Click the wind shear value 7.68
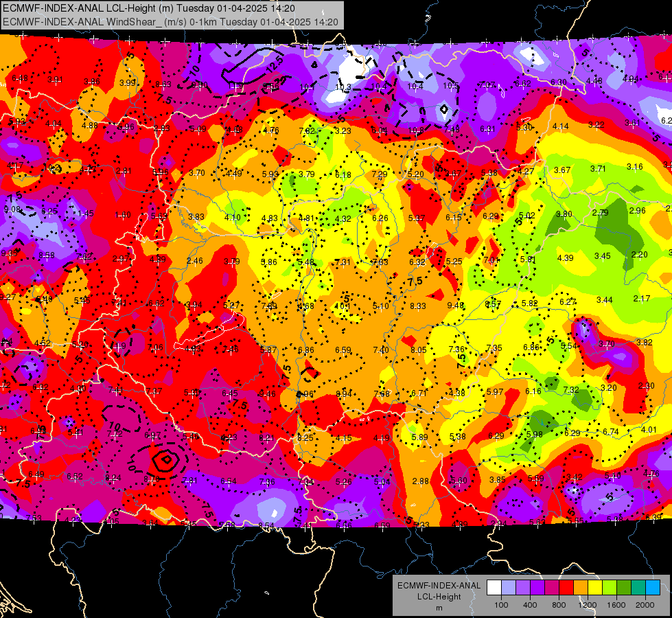 coord(382,393)
